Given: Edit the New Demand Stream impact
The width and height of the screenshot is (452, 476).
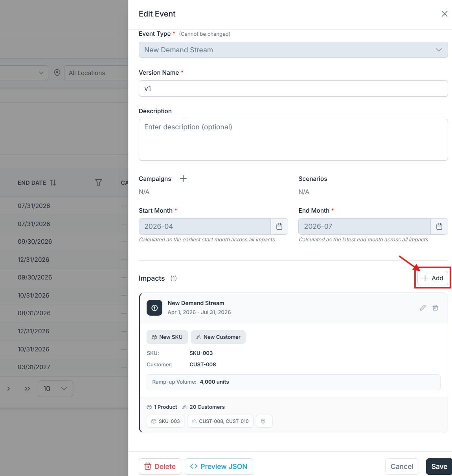Looking at the screenshot, I should (423, 308).
